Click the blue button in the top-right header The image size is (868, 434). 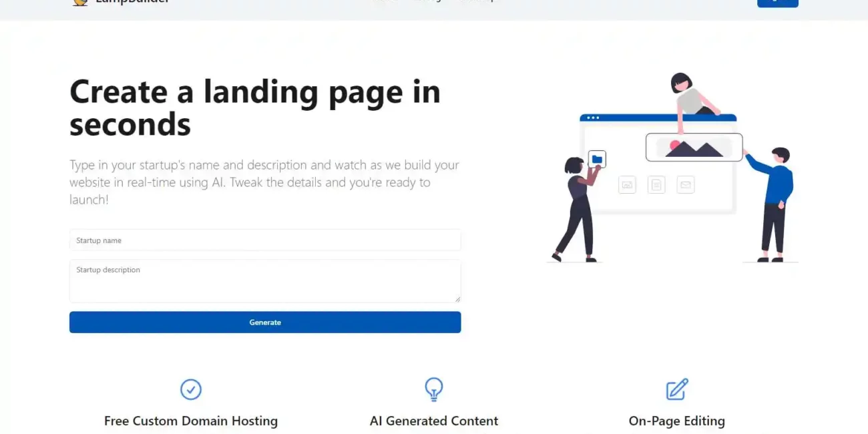coord(778,3)
